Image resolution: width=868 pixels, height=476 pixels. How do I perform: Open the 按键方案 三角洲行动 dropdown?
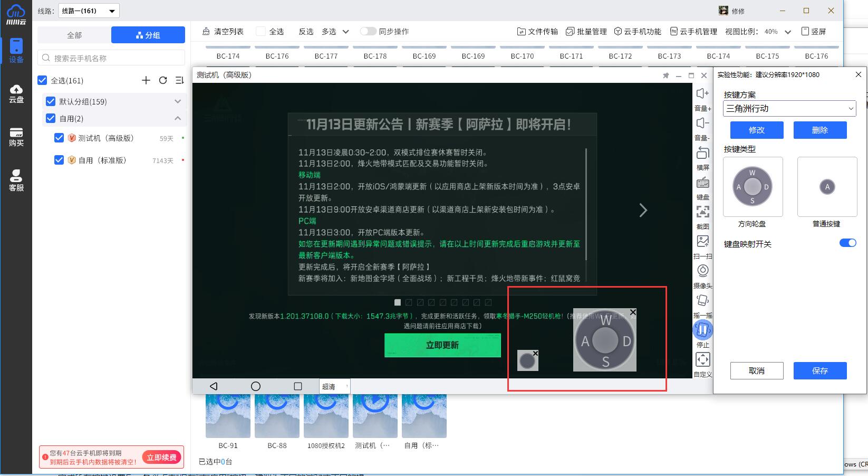pos(789,108)
